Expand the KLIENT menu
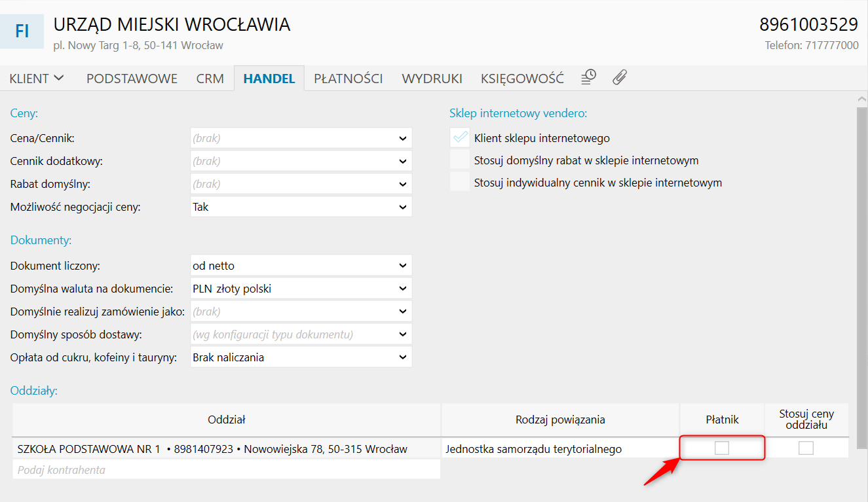Viewport: 868px width, 502px height. coord(37,79)
